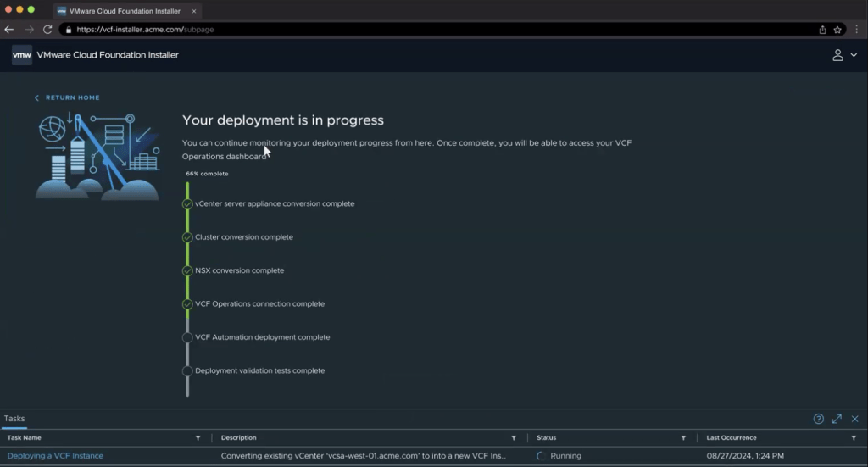Go back in the browser
868x467 pixels.
[9, 29]
